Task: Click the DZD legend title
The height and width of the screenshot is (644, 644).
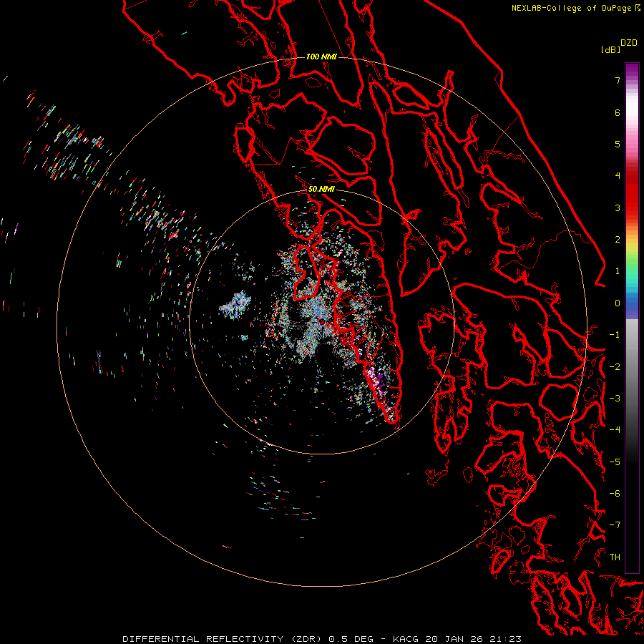Action: pos(629,43)
